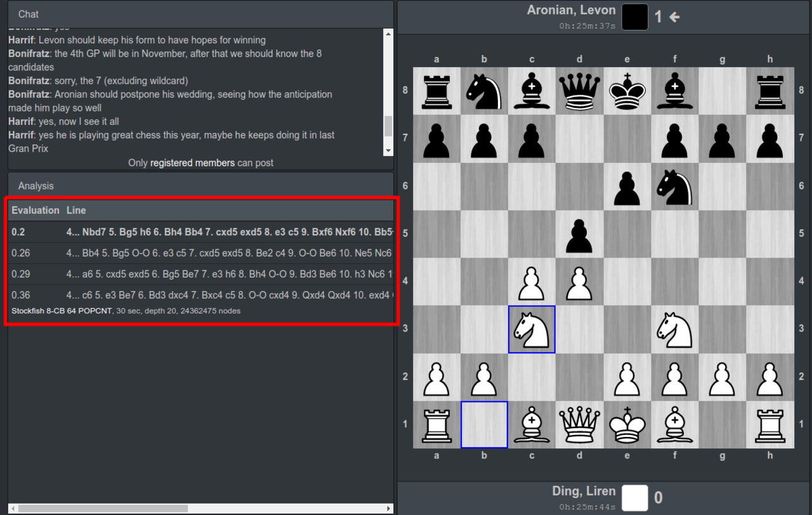812x515 pixels.
Task: Click the Evaluation column header
Action: pyautogui.click(x=36, y=210)
